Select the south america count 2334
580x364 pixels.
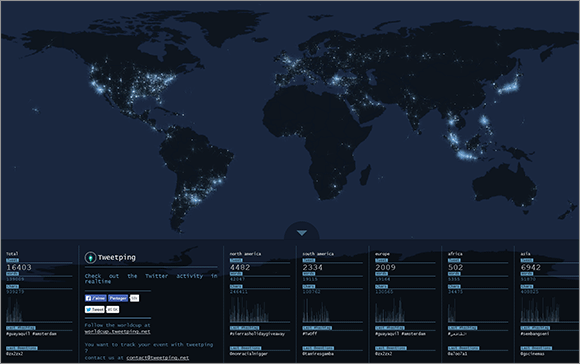(313, 267)
